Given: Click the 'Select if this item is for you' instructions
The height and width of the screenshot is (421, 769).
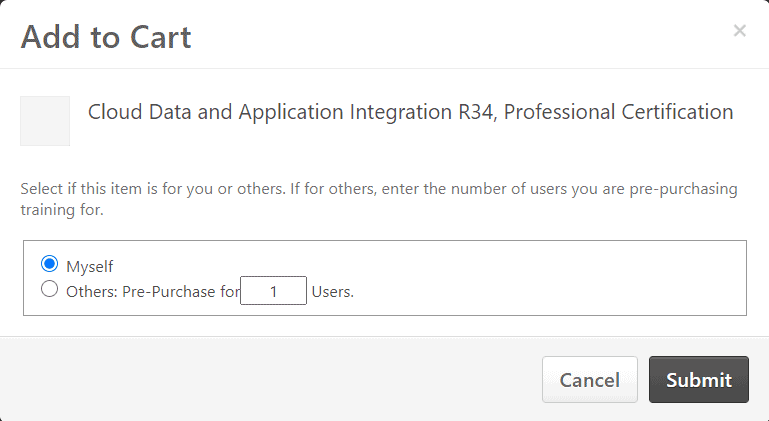Looking at the screenshot, I should pyautogui.click(x=379, y=199).
